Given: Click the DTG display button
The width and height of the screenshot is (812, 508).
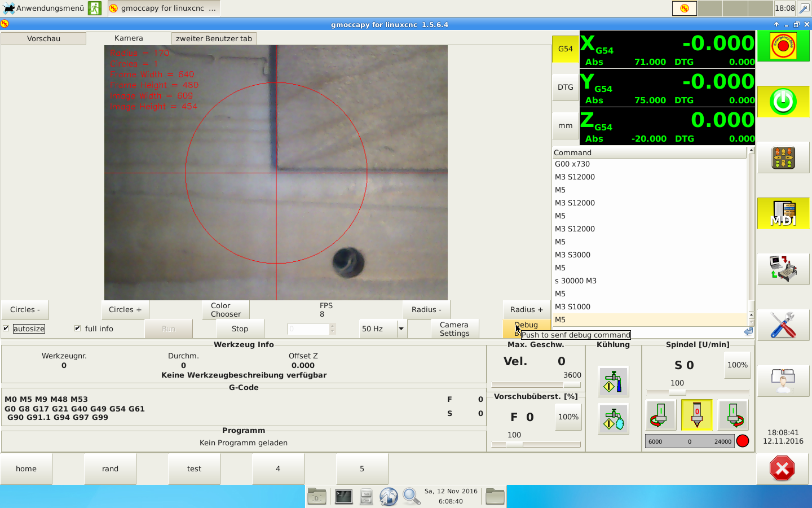Looking at the screenshot, I should 566,87.
